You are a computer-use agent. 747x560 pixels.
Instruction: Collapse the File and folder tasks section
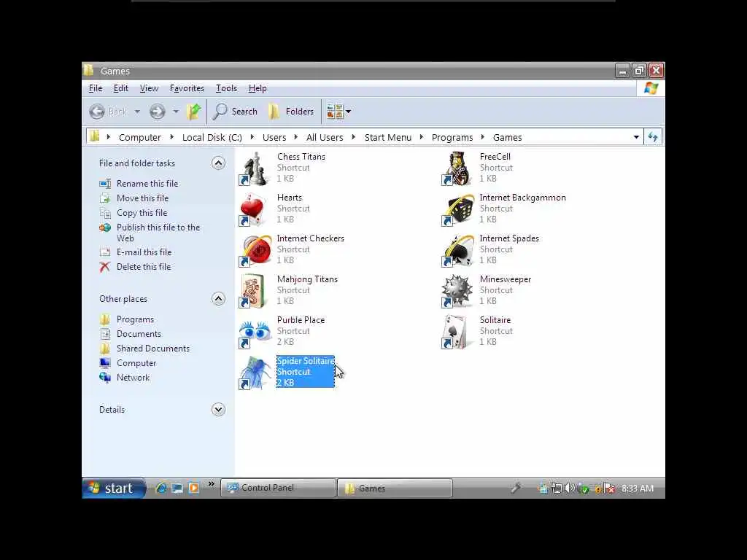coord(218,163)
